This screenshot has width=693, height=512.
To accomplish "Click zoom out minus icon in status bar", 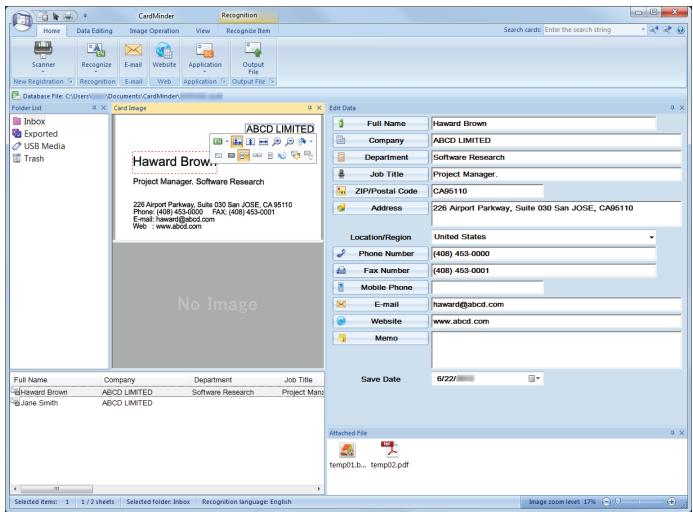I will click(x=606, y=501).
